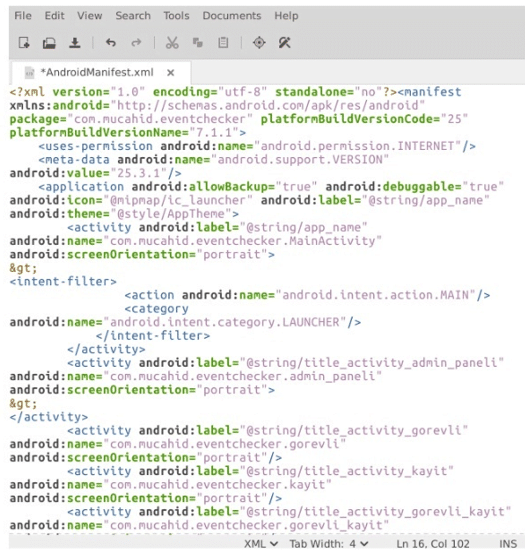
Task: Open the Edit menu
Action: pos(54,16)
